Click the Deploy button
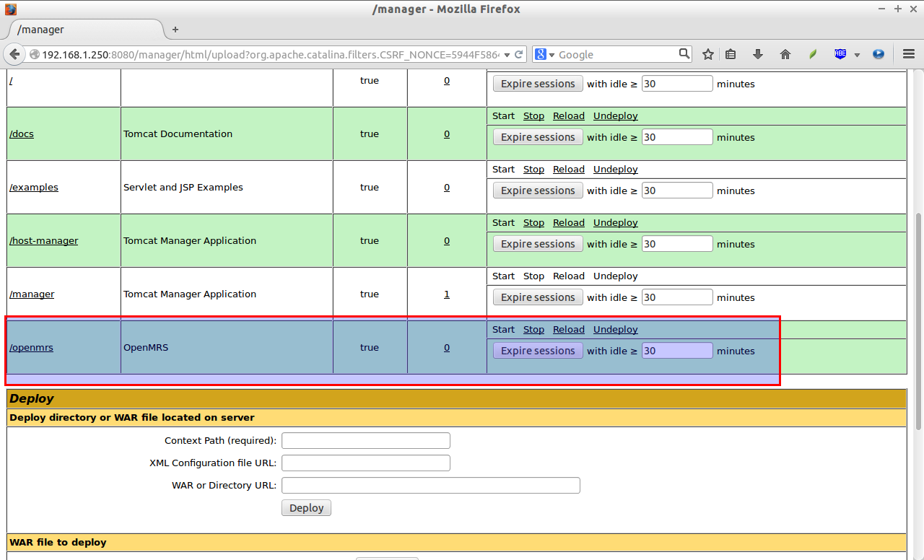 (x=307, y=508)
